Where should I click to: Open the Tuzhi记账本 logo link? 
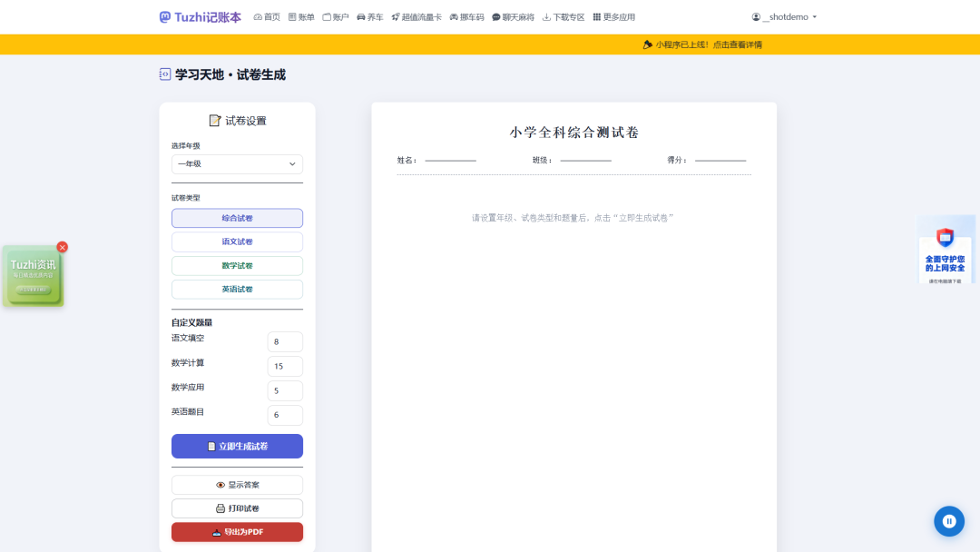[200, 17]
